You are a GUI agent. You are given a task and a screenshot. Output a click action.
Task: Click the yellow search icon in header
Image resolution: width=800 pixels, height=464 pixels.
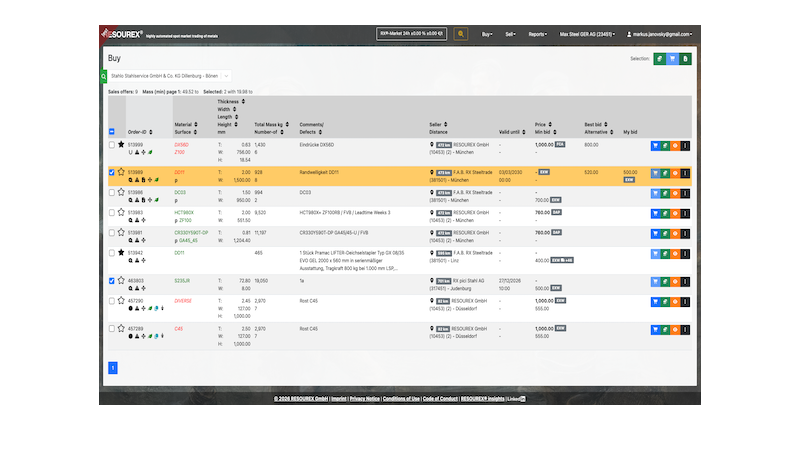coord(461,34)
